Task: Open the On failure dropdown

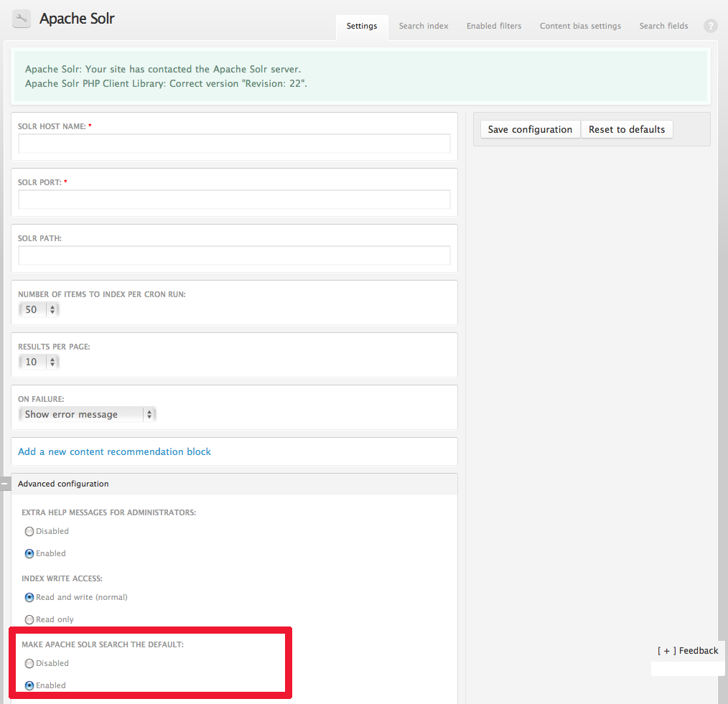Action: (88, 414)
